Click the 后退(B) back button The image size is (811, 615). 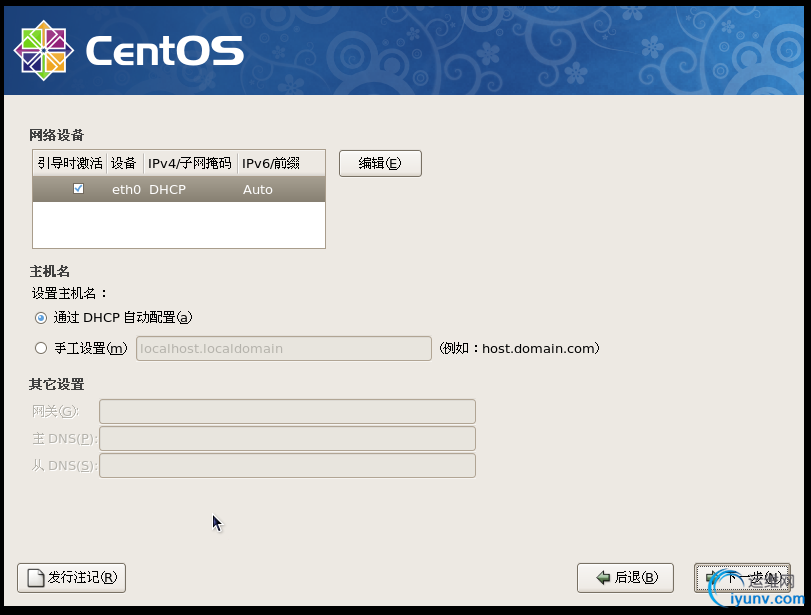(x=625, y=578)
